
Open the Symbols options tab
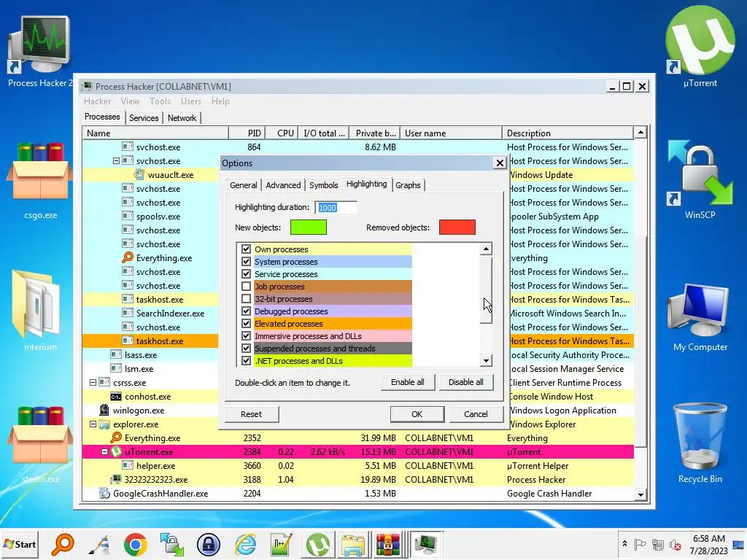pyautogui.click(x=323, y=185)
